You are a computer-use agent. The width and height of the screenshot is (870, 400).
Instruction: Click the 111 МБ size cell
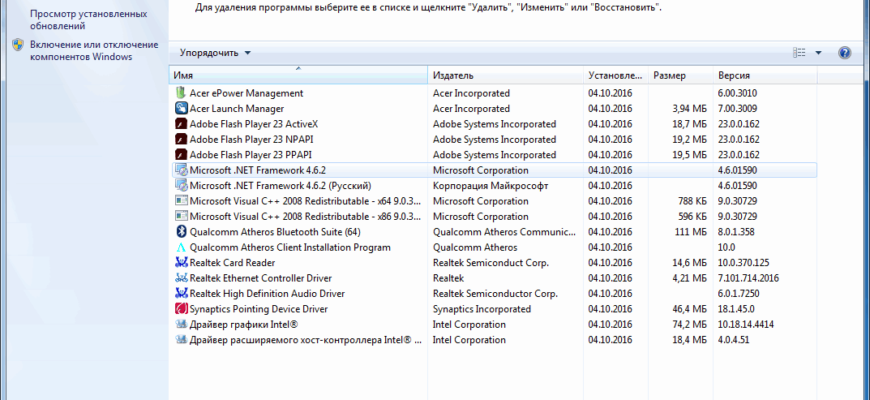tap(691, 232)
